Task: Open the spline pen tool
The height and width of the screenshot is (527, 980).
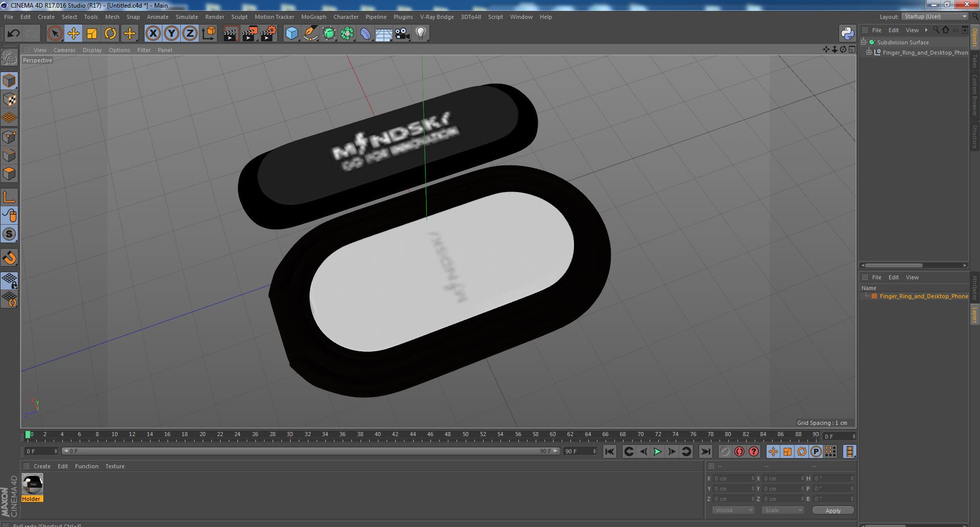Action: (310, 34)
